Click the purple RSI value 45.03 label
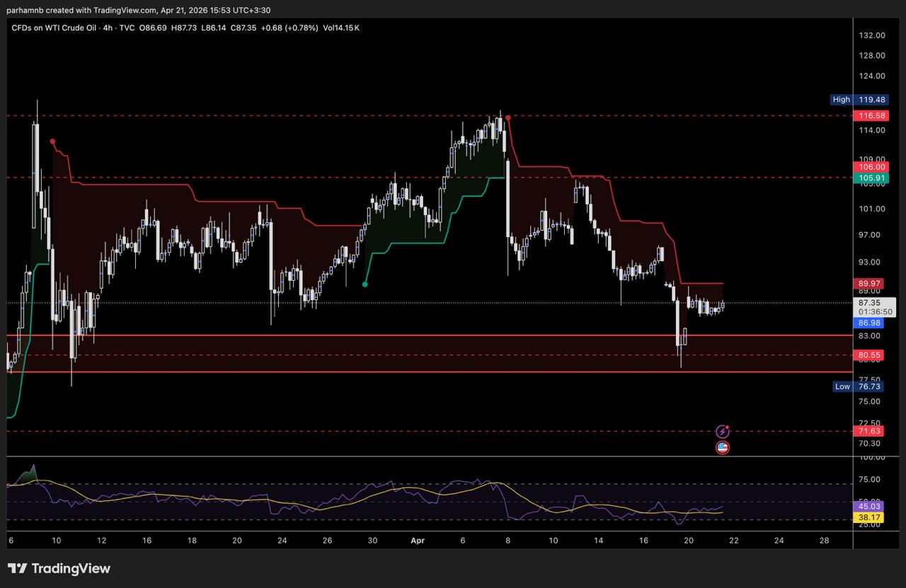 tap(869, 506)
